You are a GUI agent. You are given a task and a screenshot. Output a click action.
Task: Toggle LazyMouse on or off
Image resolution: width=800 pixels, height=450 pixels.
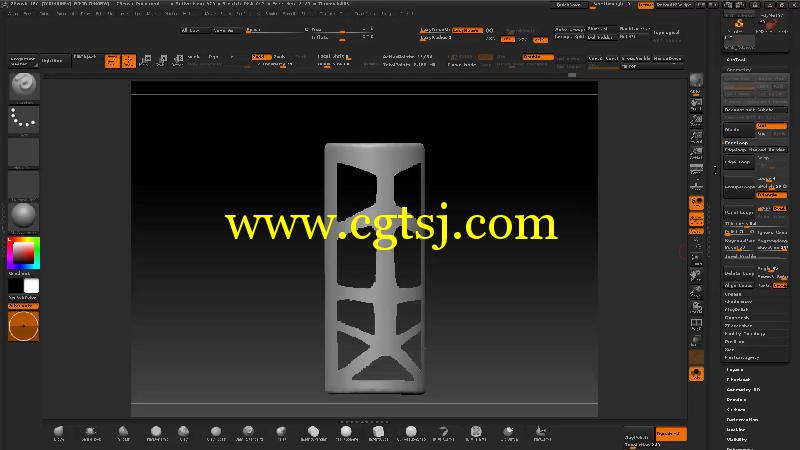click(x=466, y=31)
